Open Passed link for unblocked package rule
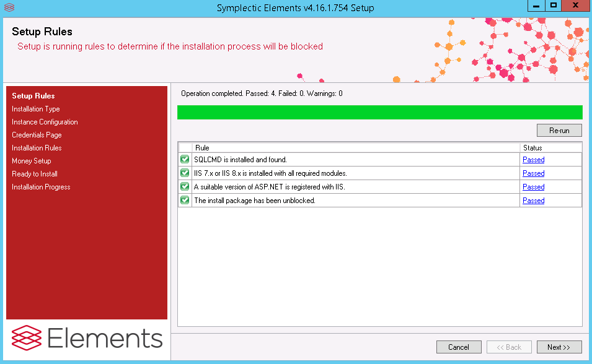 pos(533,201)
